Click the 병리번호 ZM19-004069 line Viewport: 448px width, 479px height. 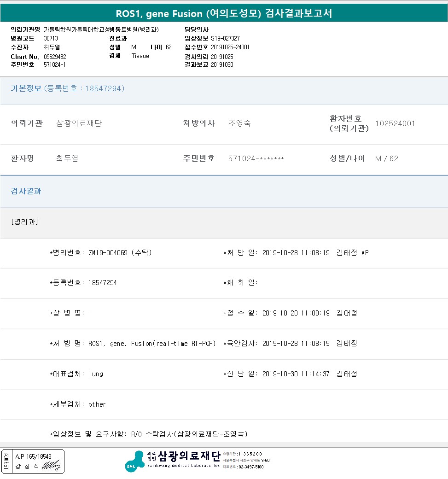click(101, 253)
